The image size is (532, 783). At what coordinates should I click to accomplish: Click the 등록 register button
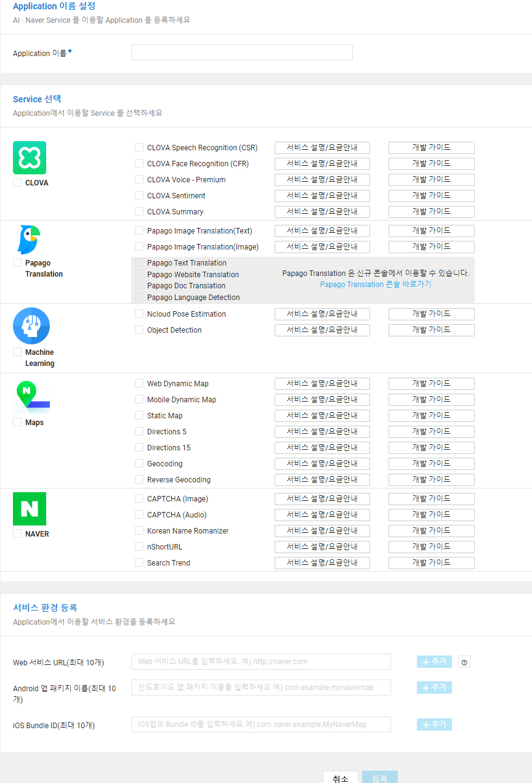(x=380, y=777)
